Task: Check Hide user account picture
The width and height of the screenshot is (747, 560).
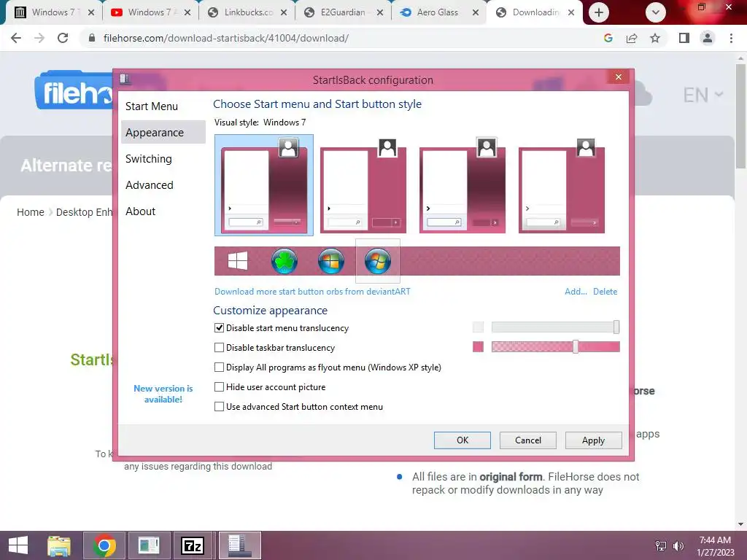Action: [219, 386]
